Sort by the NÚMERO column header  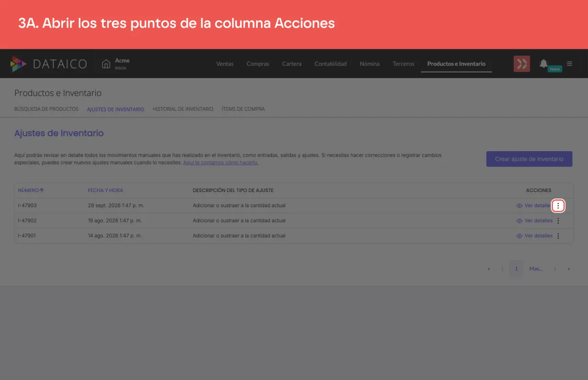[x=31, y=190]
